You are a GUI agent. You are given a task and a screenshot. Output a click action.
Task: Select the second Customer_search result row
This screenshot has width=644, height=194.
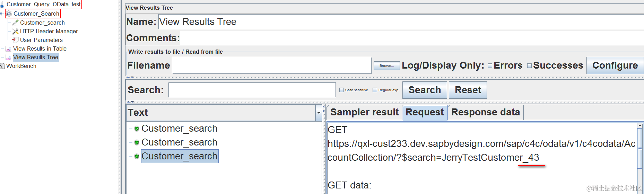179,142
